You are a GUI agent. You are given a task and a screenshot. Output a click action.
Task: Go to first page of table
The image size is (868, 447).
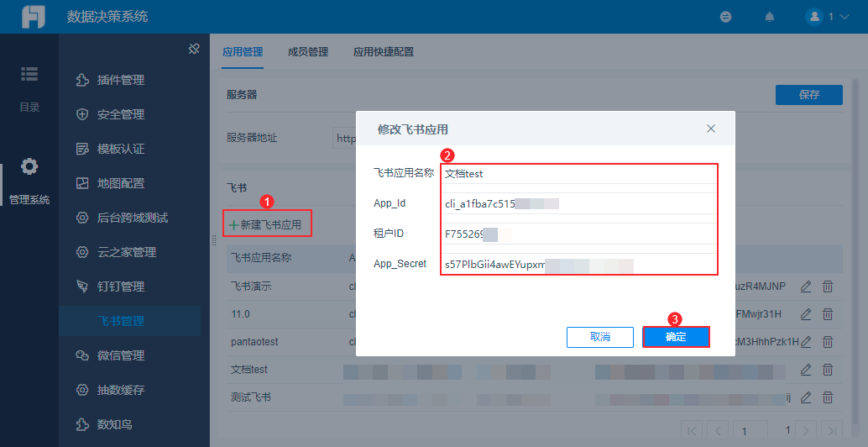(692, 430)
